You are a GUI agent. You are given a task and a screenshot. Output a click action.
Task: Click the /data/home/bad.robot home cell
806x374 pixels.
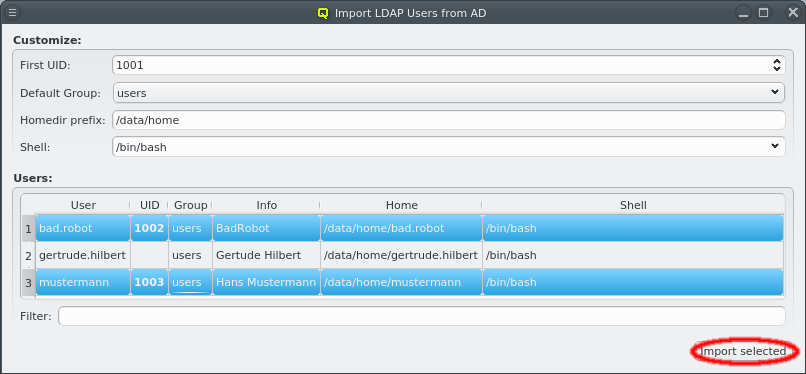pos(401,228)
